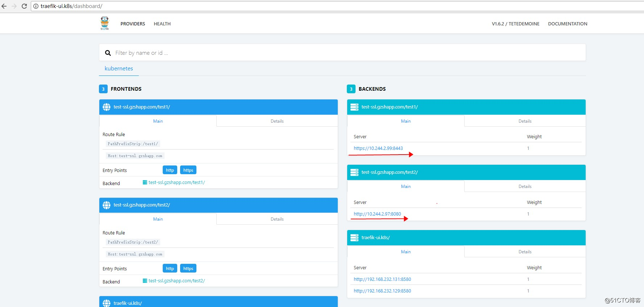Switch to Main tab of traefik-ui.k8s backend
This screenshot has width=644, height=307.
(406, 252)
